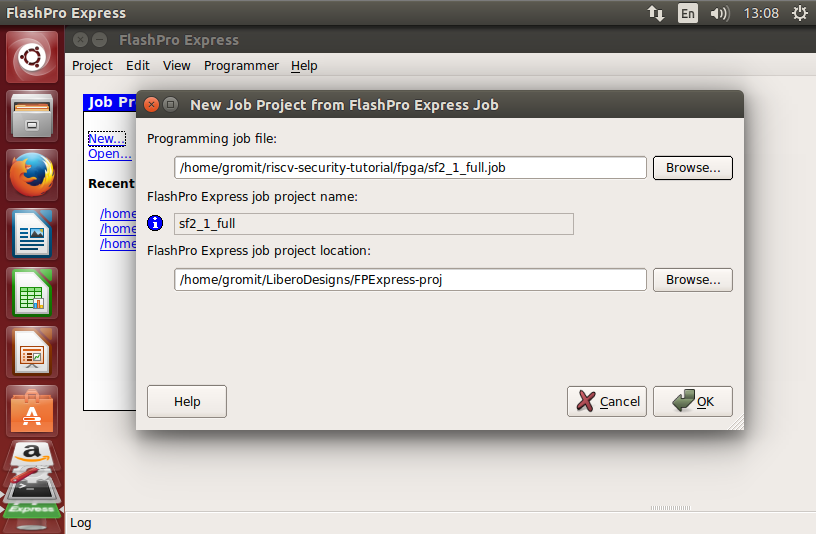Launch LibreOffice Calc spreadsheet
Image resolution: width=816 pixels, height=534 pixels.
click(32, 293)
